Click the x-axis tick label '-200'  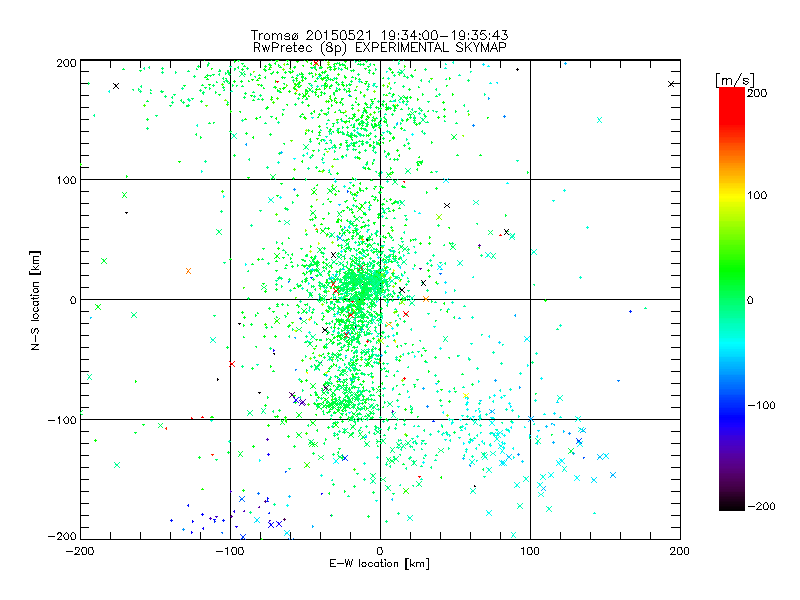(x=80, y=551)
